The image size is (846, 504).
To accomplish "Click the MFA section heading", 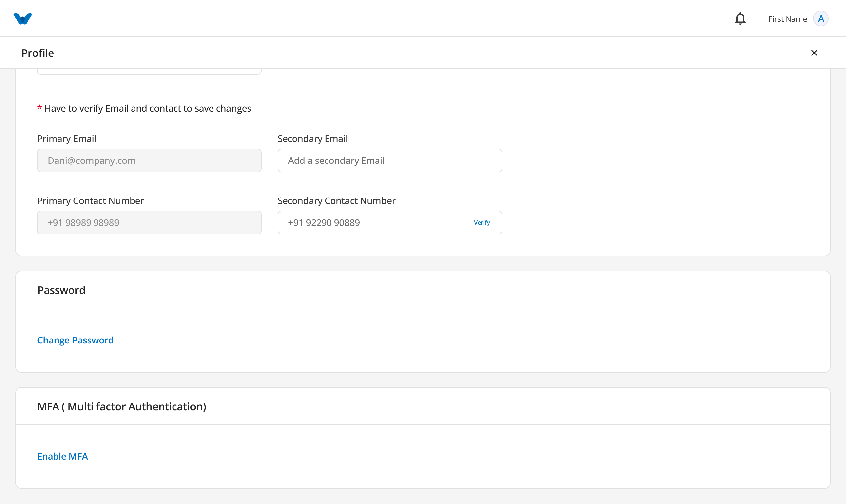I will [122, 406].
